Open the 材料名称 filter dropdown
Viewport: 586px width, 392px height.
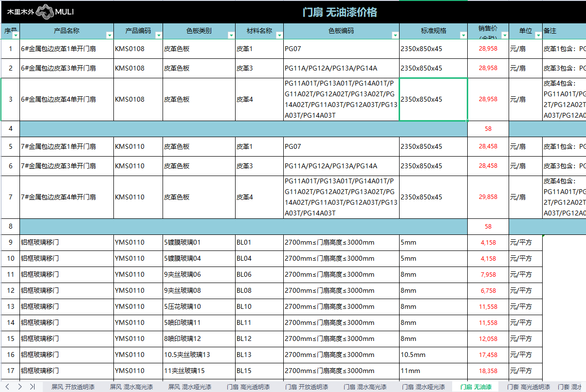coord(279,36)
